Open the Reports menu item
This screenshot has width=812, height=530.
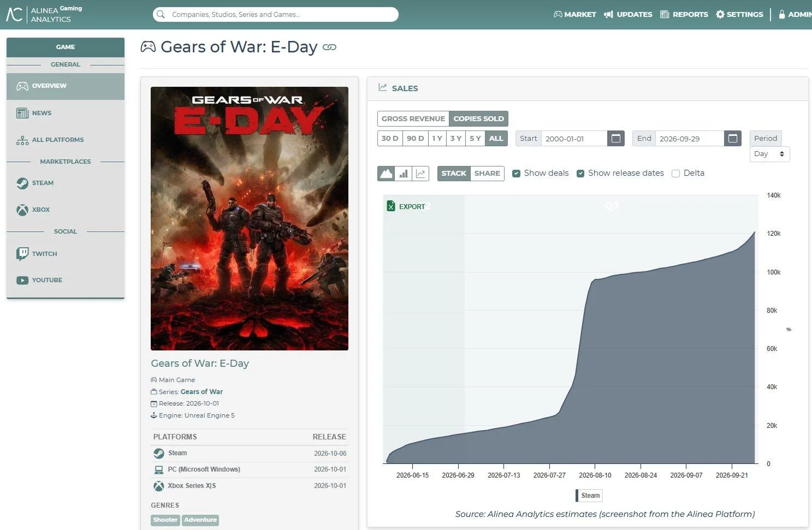[x=684, y=14]
